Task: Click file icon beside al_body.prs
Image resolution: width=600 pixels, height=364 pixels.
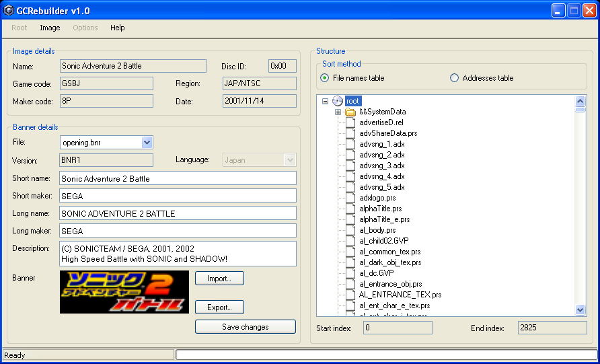Action: (x=350, y=230)
